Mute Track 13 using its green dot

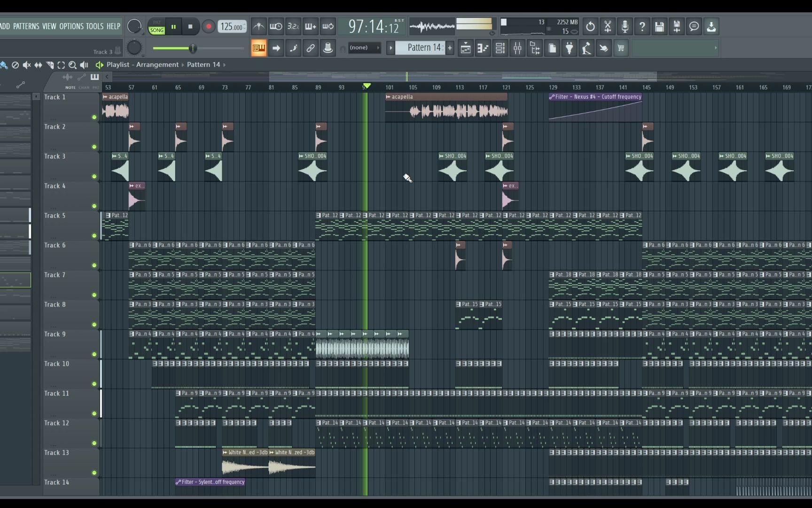[94, 473]
